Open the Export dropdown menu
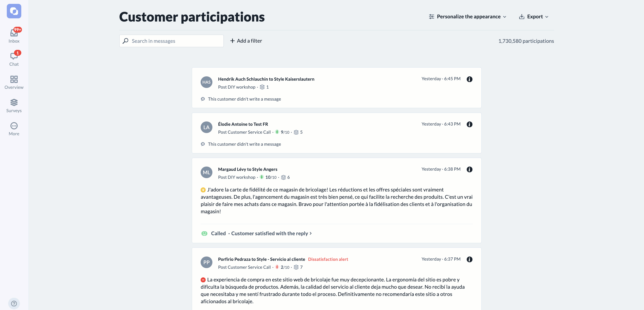This screenshot has width=644, height=310. tap(534, 17)
